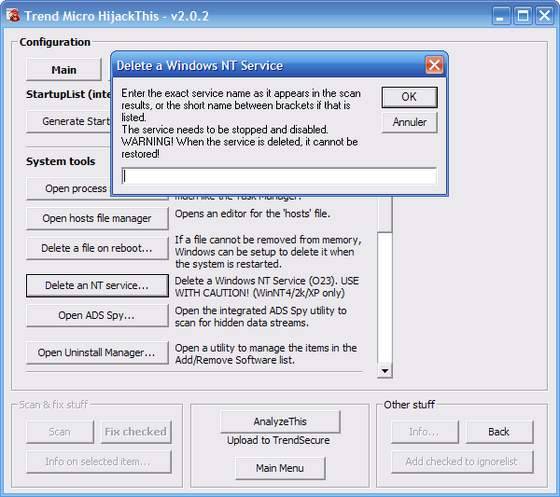Launch the Open ADS Spy utility
The height and width of the screenshot is (497, 560).
click(x=97, y=316)
